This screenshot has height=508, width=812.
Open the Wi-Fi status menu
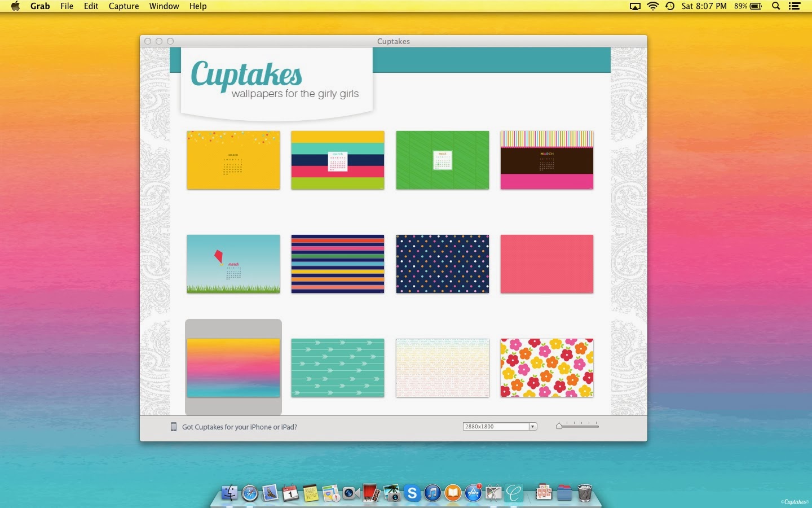(x=653, y=6)
